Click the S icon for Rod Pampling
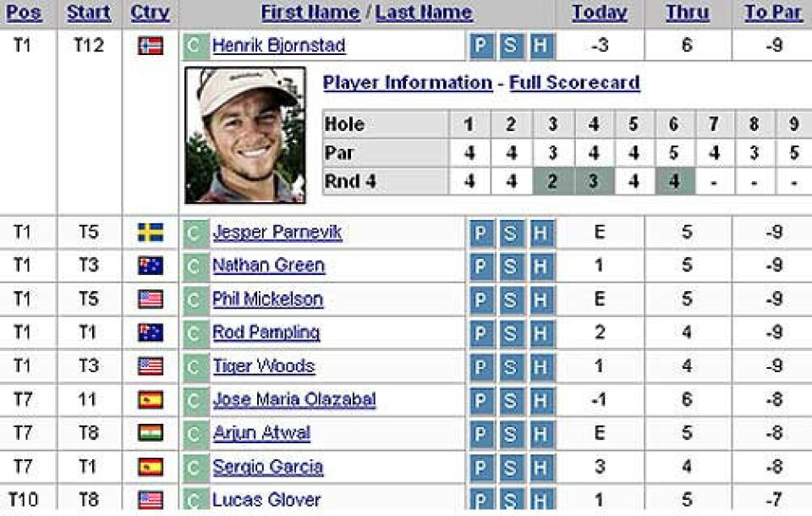 point(510,333)
